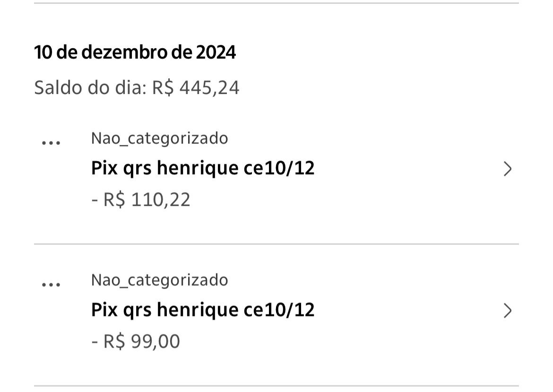Viewport: 553px width, 392px height.
Task: Click "ce10/12" in the R$ 110,22 transaction title
Action: pyautogui.click(x=279, y=168)
